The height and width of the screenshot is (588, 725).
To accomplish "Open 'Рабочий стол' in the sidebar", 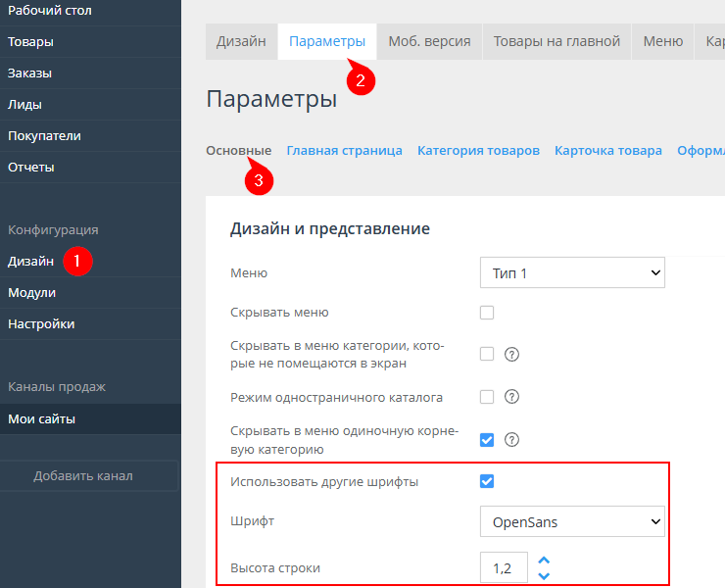I will (x=90, y=11).
